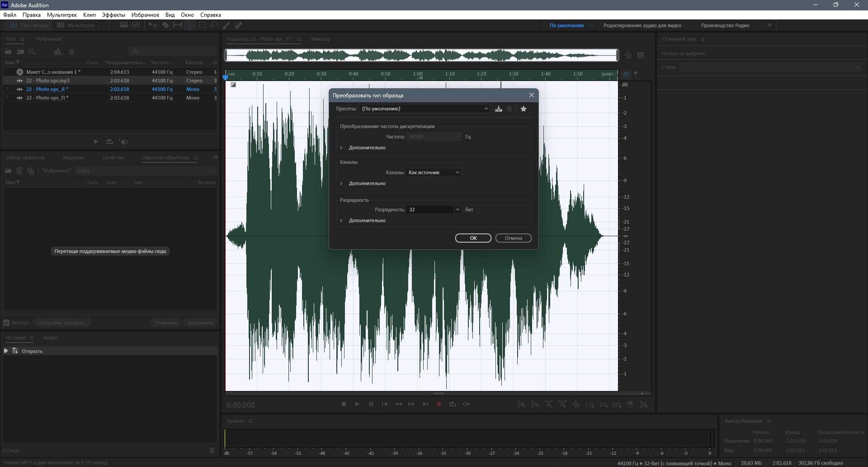Select the Lasso Selection tool
The width and height of the screenshot is (868, 467).
[214, 25]
